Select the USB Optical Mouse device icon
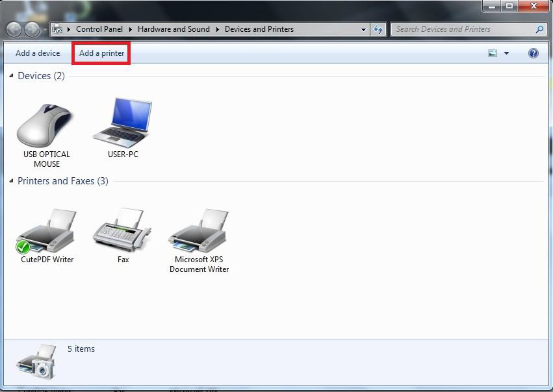The height and width of the screenshot is (392, 553). click(x=45, y=125)
